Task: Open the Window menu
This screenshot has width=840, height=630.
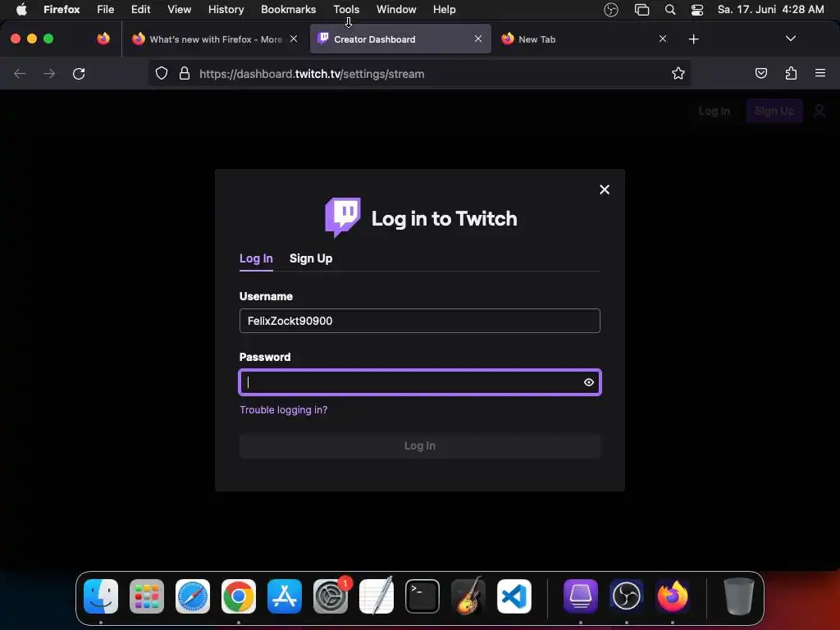Action: click(x=396, y=9)
